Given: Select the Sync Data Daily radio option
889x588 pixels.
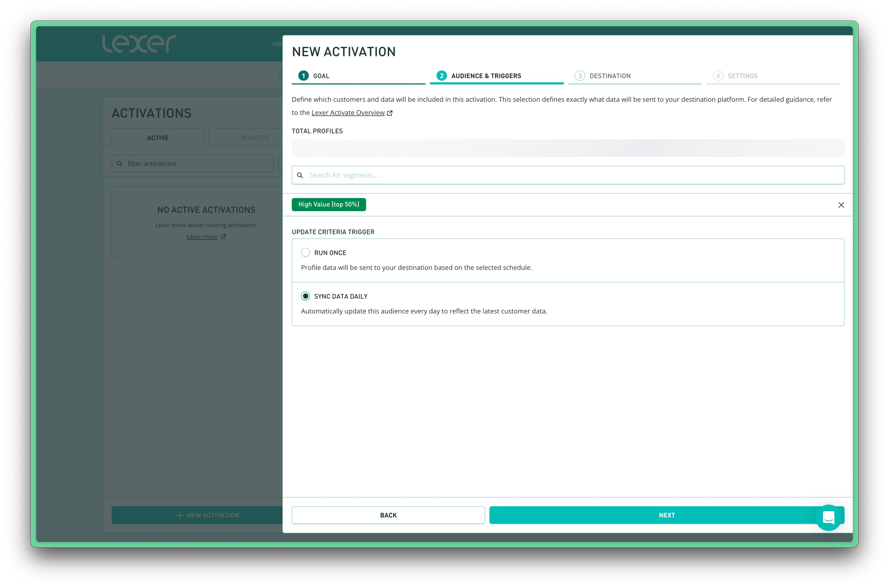Looking at the screenshot, I should pyautogui.click(x=305, y=296).
